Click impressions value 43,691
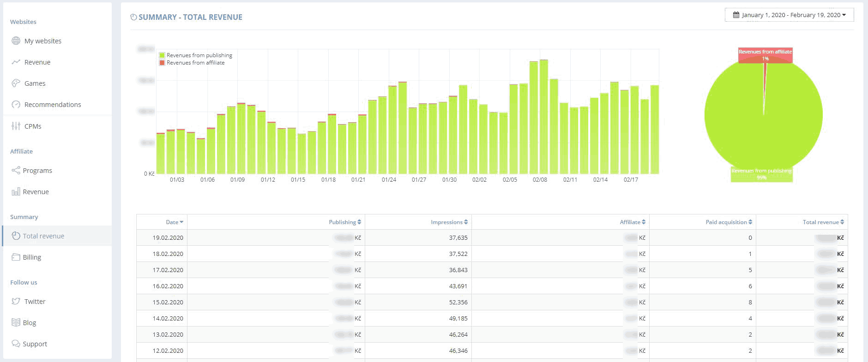Viewport: 868px width, 362px height. coord(458,286)
